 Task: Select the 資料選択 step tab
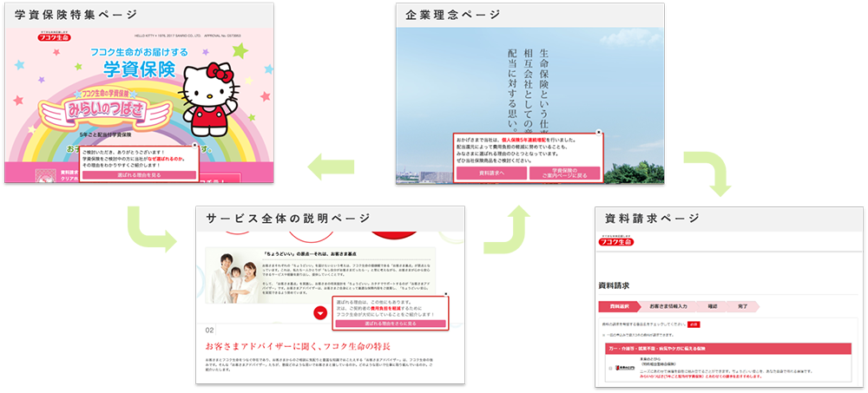(619, 306)
